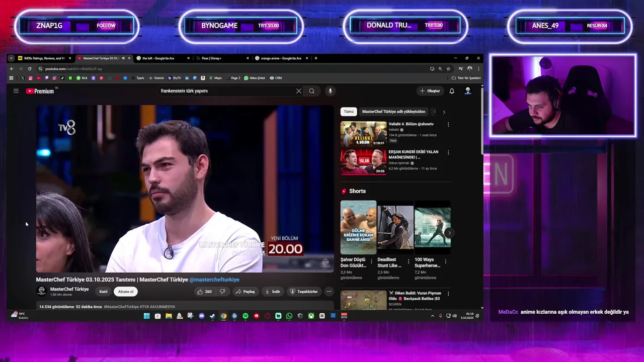Open Spotify from the taskbar
This screenshot has width=644, height=362.
(246, 316)
